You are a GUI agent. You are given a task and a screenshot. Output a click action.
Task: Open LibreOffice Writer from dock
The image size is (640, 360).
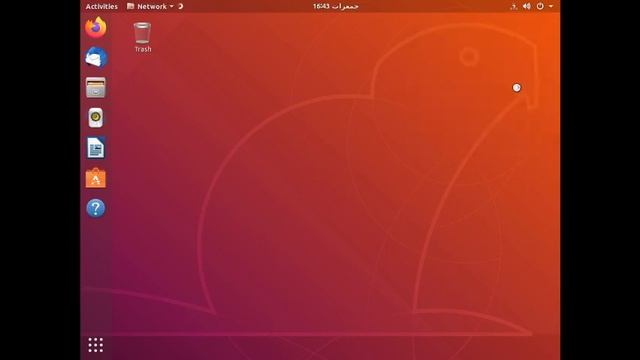click(x=96, y=148)
